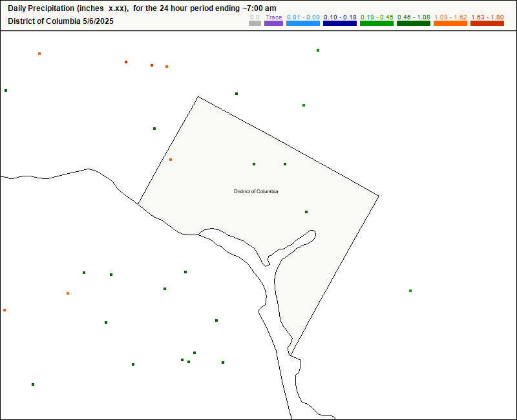This screenshot has height=420, width=517.
Task: Click the "Trace" legend label
Action: 273,17
